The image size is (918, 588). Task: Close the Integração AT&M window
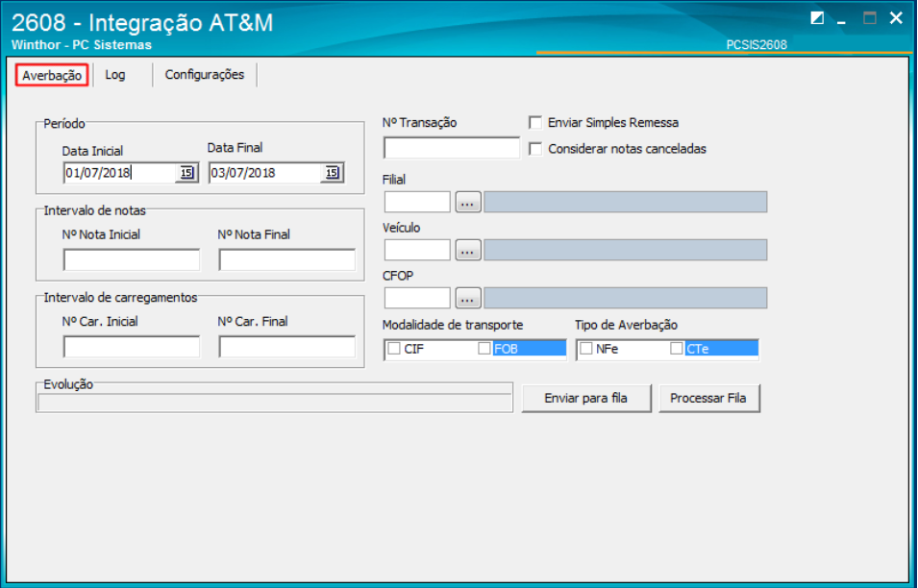896,18
